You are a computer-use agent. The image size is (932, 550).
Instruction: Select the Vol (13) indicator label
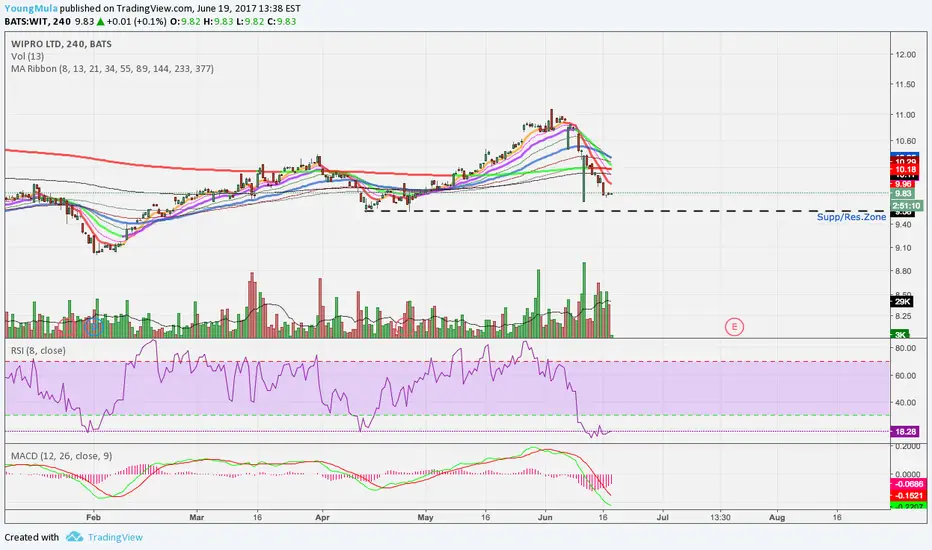pyautogui.click(x=27, y=56)
